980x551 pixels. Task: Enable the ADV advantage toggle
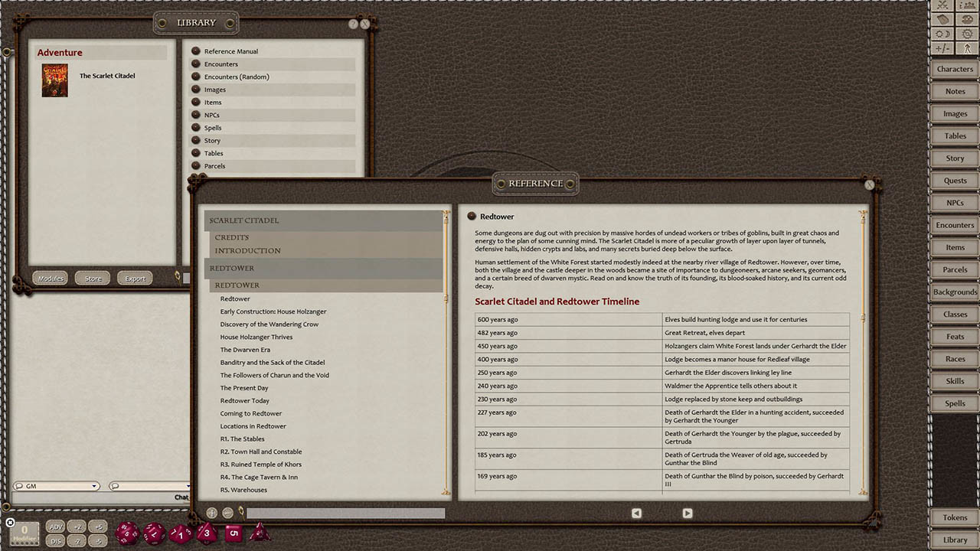[x=55, y=526]
